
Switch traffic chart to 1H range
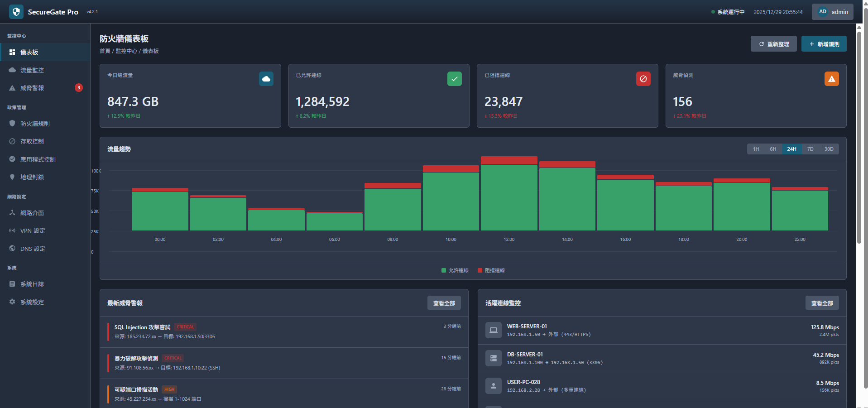[x=756, y=149]
